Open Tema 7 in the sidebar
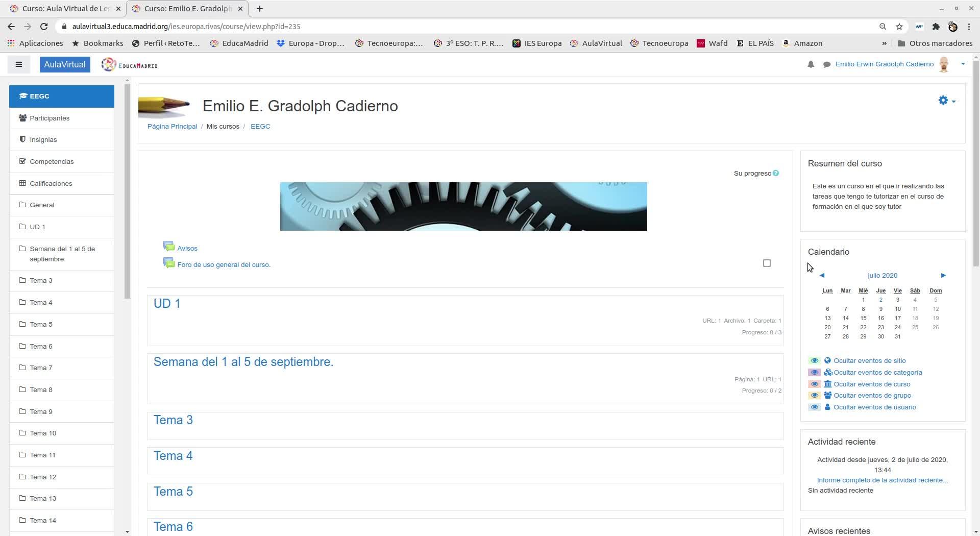 click(62, 368)
